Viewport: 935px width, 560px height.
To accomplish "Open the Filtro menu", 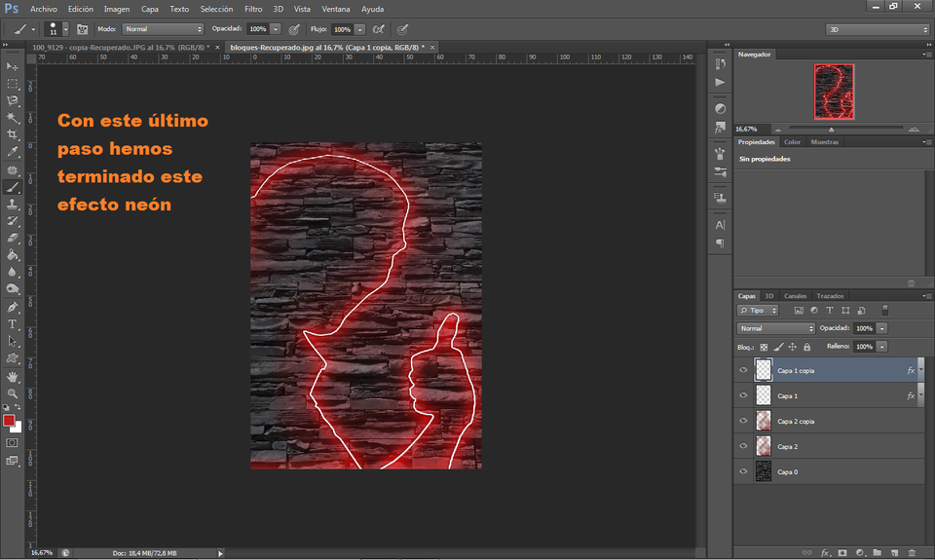I will click(253, 9).
